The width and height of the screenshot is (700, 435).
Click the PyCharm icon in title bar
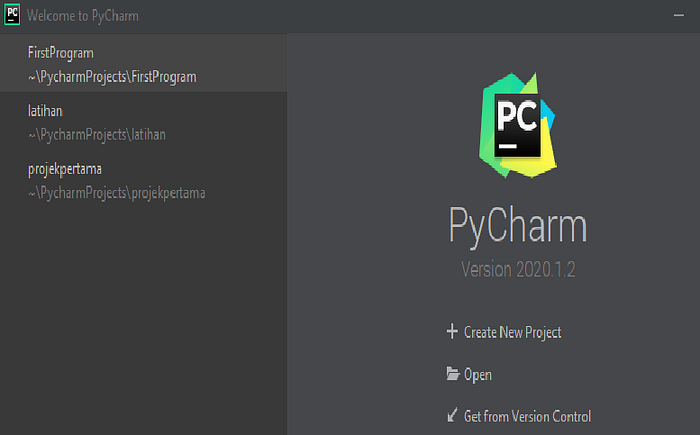tap(12, 15)
